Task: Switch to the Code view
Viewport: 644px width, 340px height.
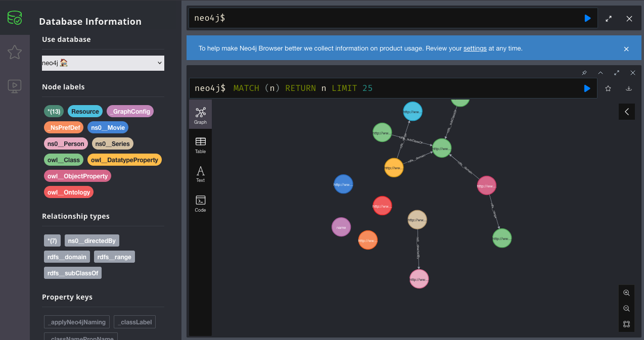Action: 200,204
